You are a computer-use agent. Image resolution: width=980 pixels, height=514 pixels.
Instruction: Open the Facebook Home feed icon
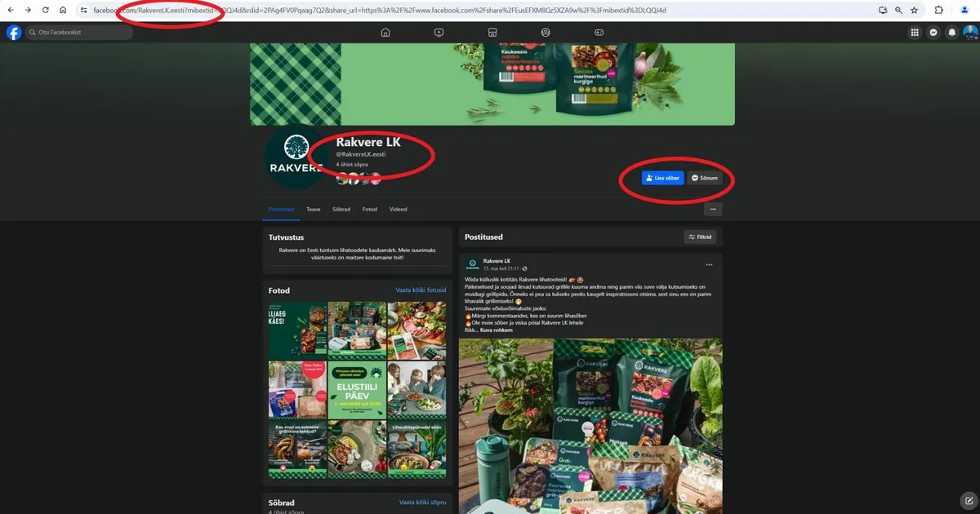pos(385,33)
